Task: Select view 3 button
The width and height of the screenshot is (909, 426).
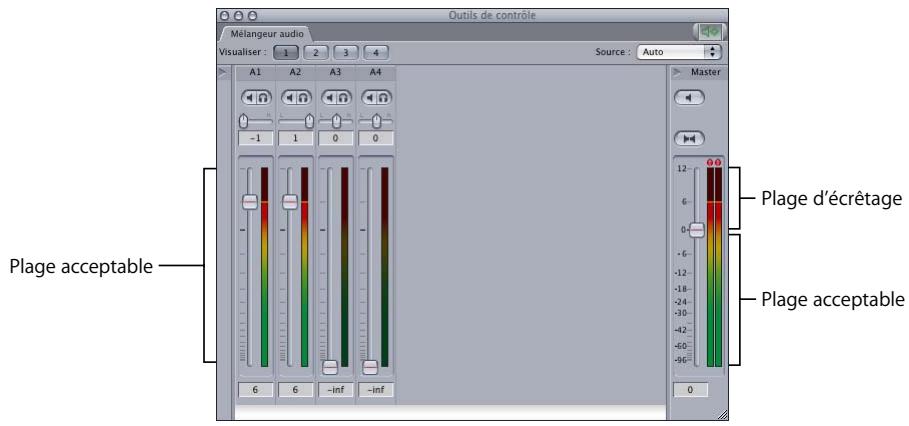Action: click(346, 53)
